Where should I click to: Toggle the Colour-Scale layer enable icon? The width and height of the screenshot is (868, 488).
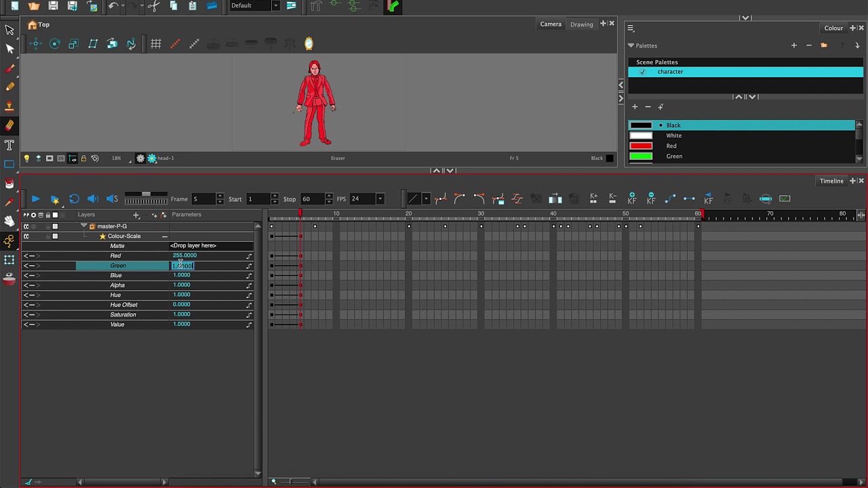click(x=26, y=237)
